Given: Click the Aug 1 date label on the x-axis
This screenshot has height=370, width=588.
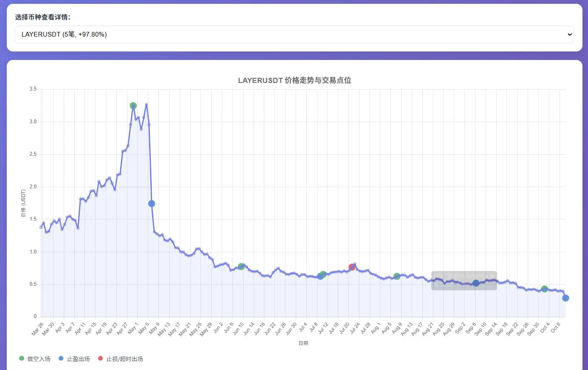Looking at the screenshot, I should (375, 329).
